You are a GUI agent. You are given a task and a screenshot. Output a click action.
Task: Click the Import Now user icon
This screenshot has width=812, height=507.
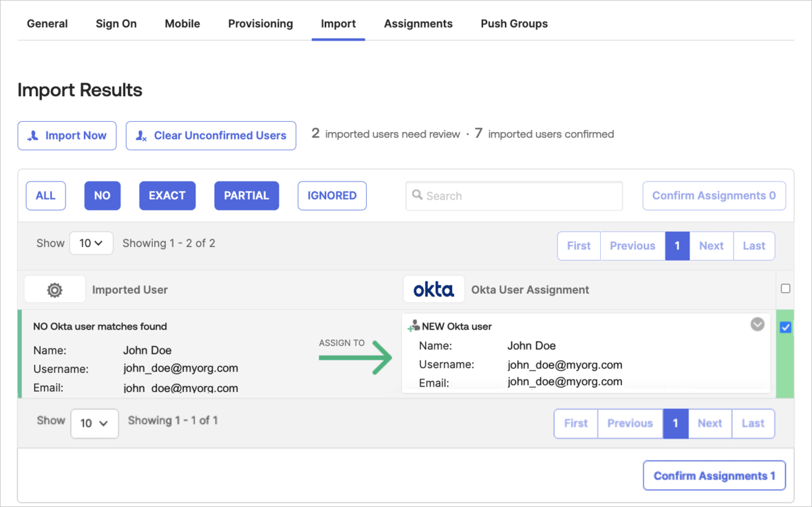click(33, 136)
